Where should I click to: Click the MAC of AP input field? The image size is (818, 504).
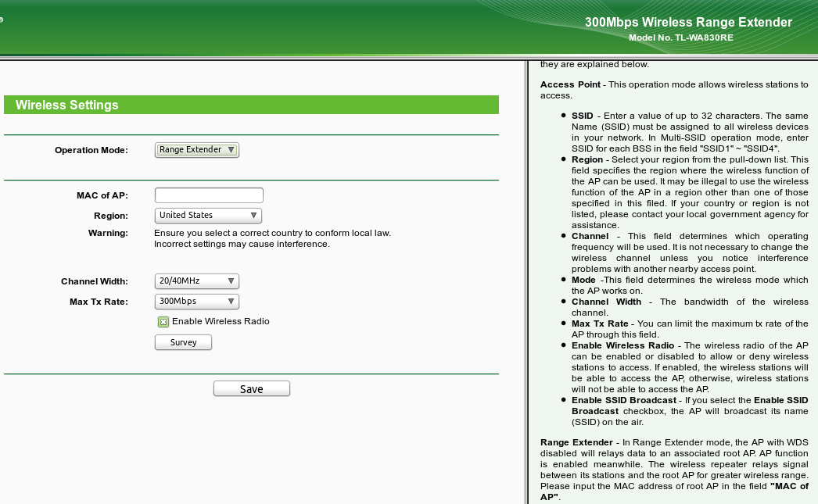[x=209, y=195]
